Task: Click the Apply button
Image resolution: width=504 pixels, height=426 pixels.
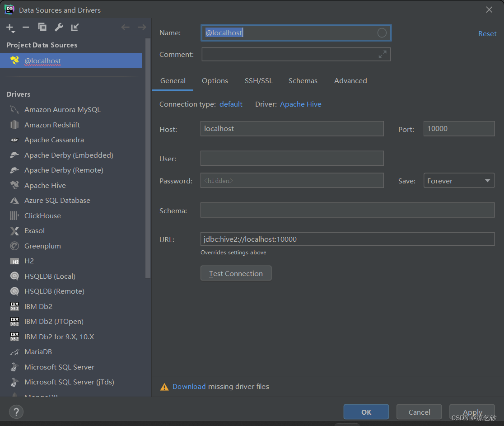Action: (472, 412)
